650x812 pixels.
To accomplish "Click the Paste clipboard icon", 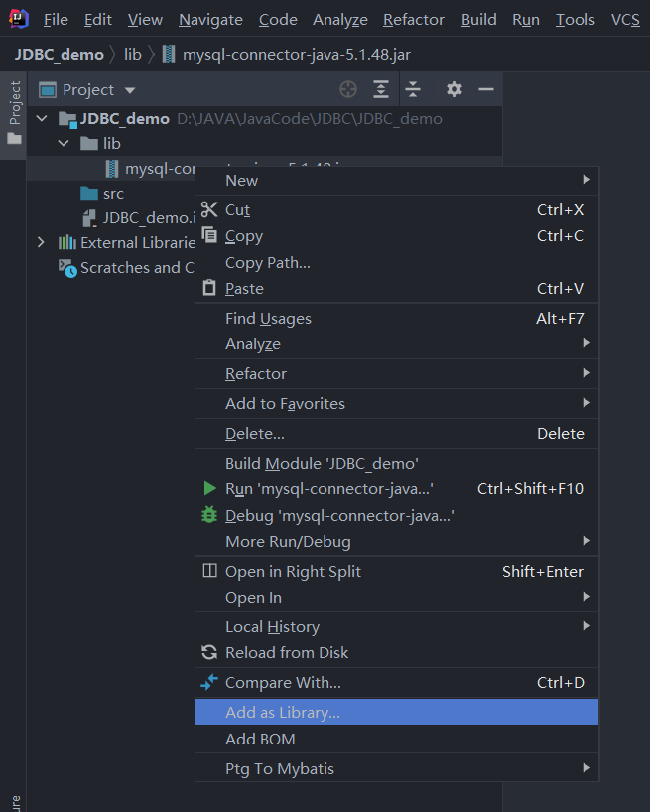I will 209,288.
